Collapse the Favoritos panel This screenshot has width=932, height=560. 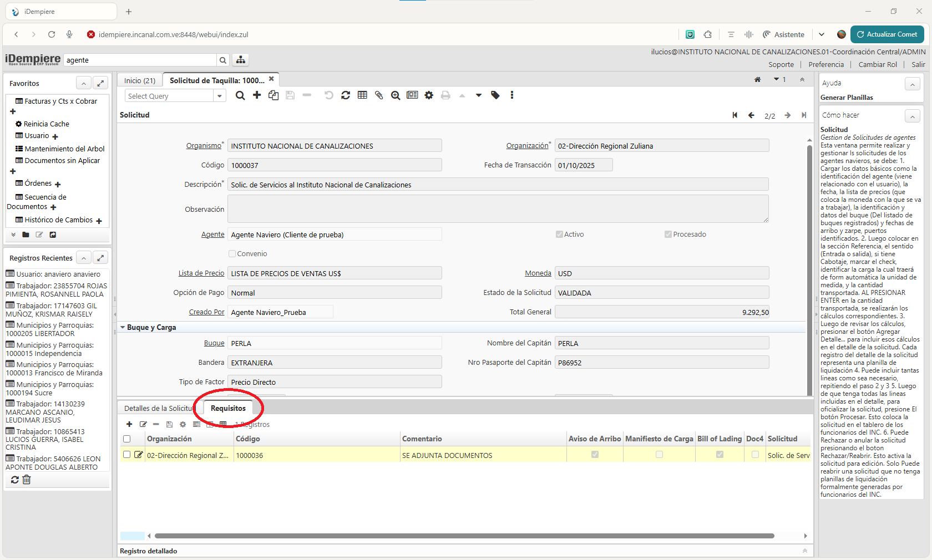(x=83, y=84)
